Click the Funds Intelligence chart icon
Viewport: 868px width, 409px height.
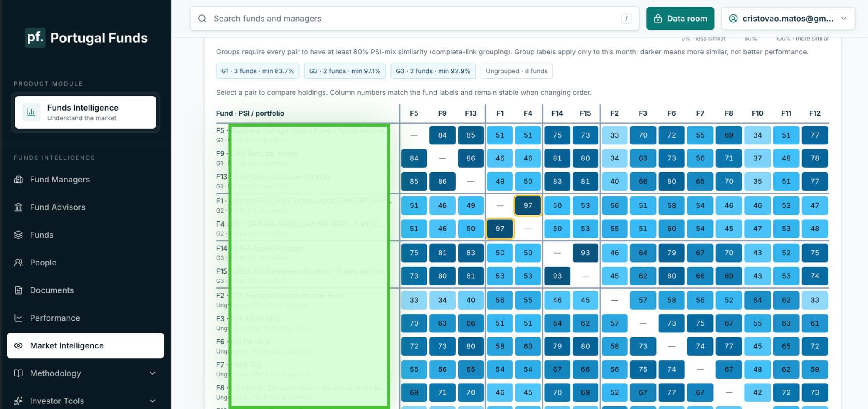[x=31, y=112]
